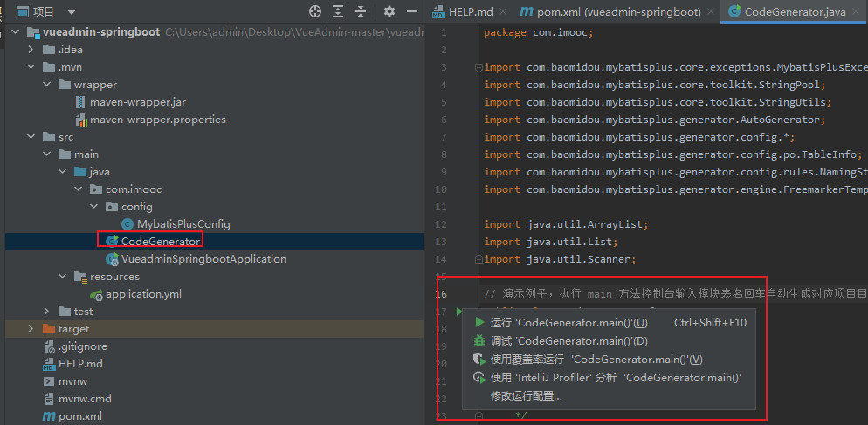Click the expand all icon in project toolbar
The width and height of the screenshot is (868, 425).
338,11
